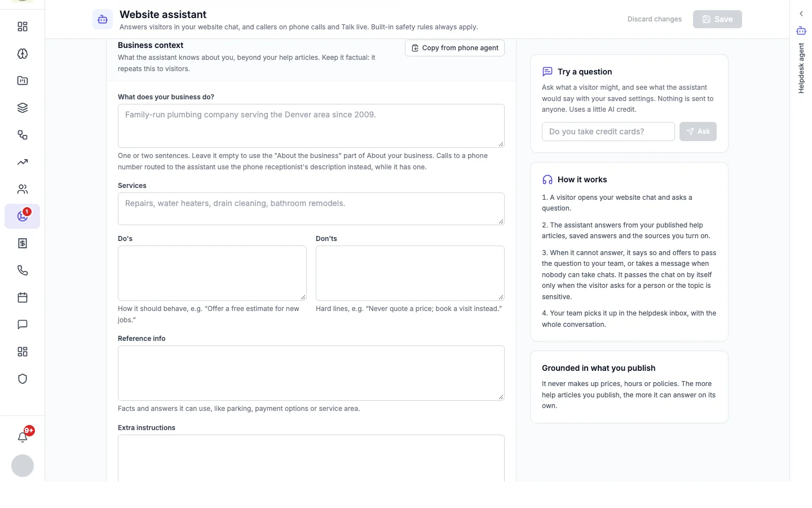Click the Do you take credit cards question field
This screenshot has width=812, height=508.
pos(608,132)
